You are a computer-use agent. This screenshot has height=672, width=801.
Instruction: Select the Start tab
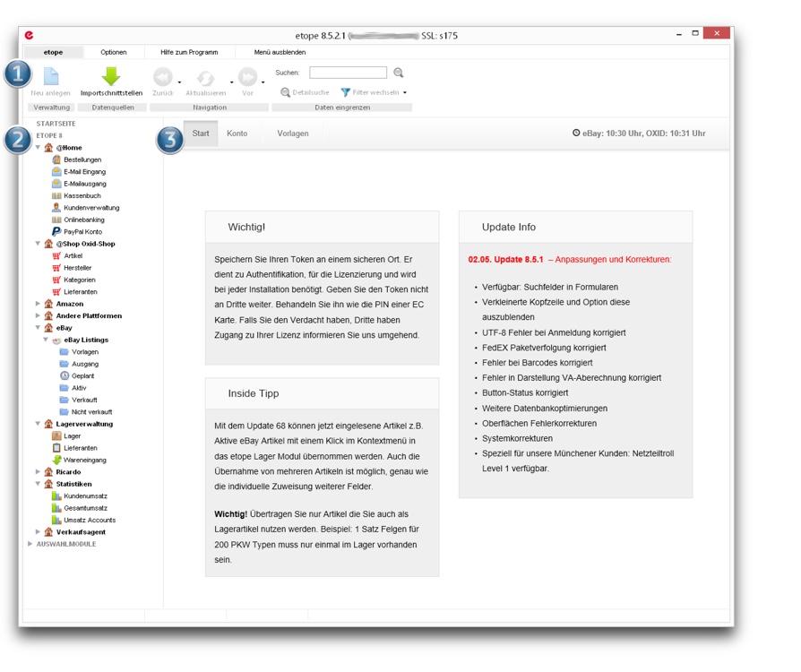pos(201,134)
